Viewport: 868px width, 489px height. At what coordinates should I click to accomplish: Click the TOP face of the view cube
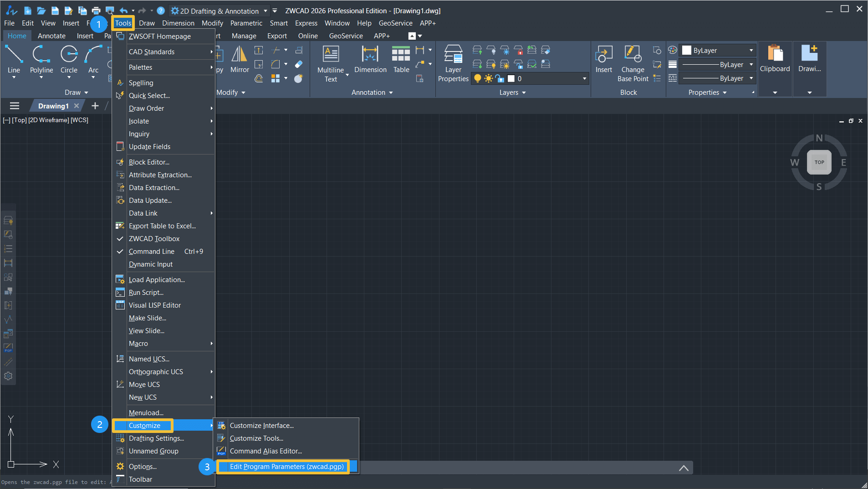pos(819,162)
